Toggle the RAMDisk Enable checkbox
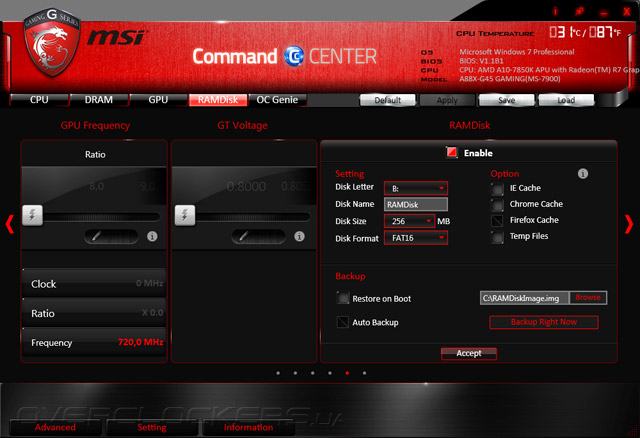This screenshot has width=640, height=438. 451,153
